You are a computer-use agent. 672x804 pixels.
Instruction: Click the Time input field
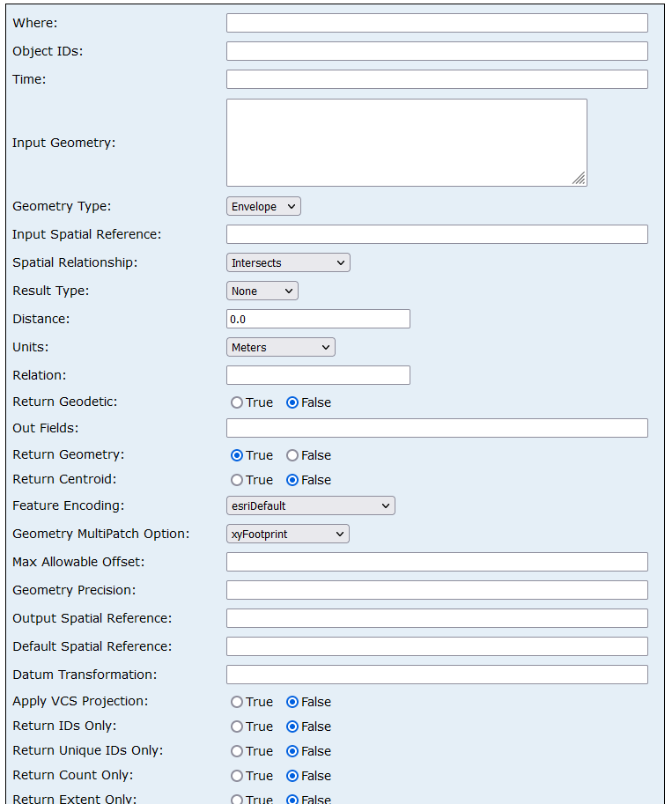(437, 79)
